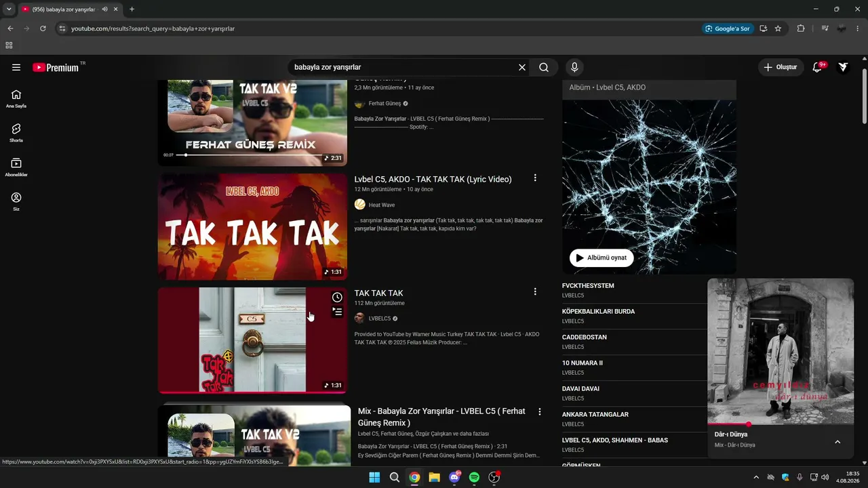Open the Chrome three-dot menu
This screenshot has width=868, height=488.
859,28
